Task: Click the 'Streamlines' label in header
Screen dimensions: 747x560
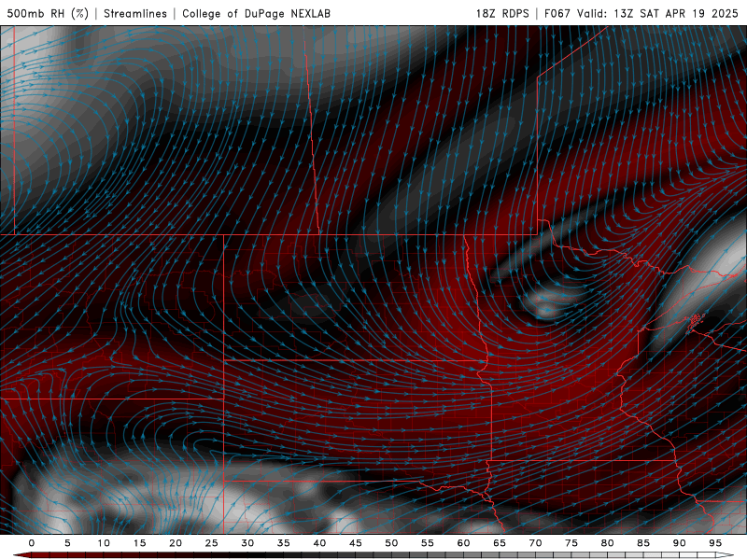Action: click(x=135, y=13)
